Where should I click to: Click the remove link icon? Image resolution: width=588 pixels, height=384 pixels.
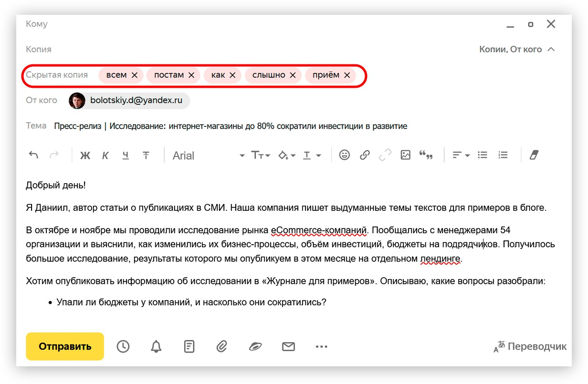tap(385, 155)
